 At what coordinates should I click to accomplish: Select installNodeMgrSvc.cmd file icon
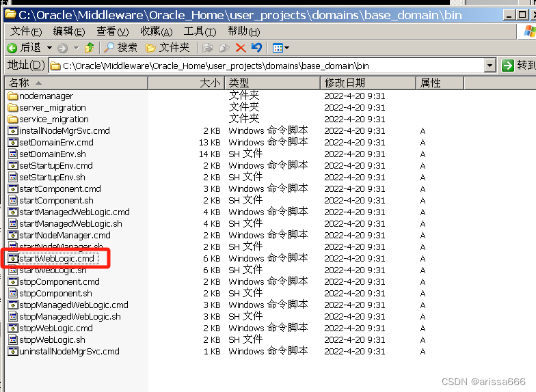click(x=12, y=131)
